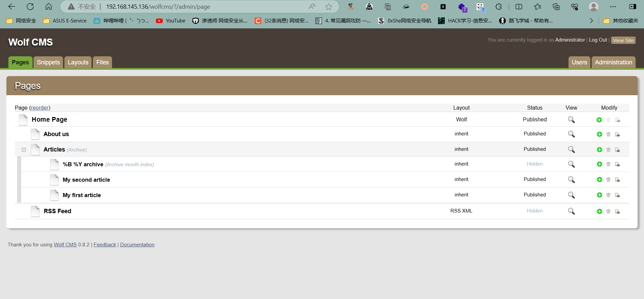This screenshot has height=299, width=644.
Task: Open the Administration tab
Action: coord(613,62)
